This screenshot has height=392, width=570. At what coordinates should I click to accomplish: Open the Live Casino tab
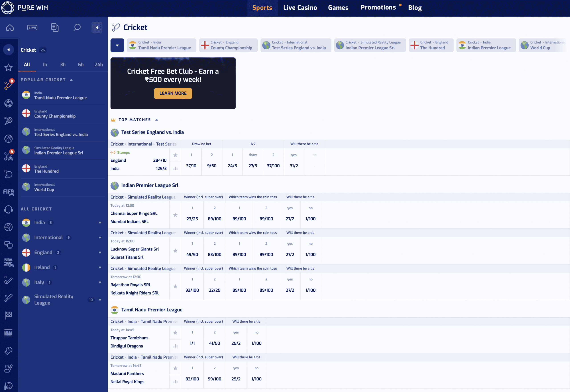300,8
